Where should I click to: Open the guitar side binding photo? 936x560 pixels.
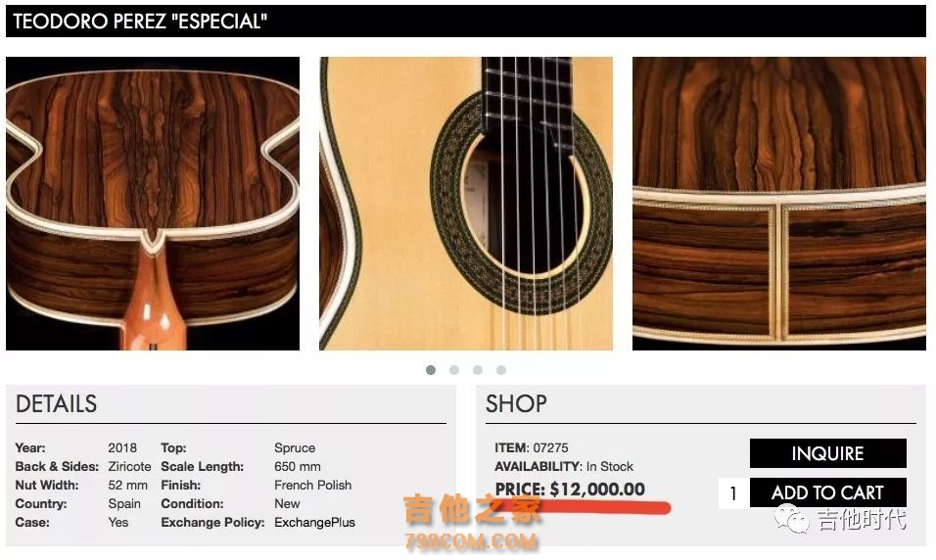coord(779,204)
